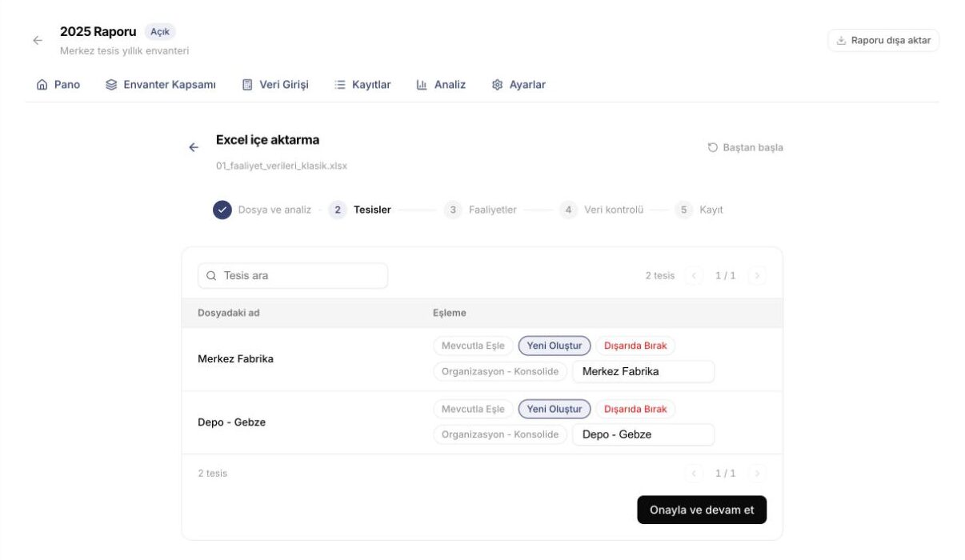
Task: Open the Pano home tab
Action: point(58,84)
